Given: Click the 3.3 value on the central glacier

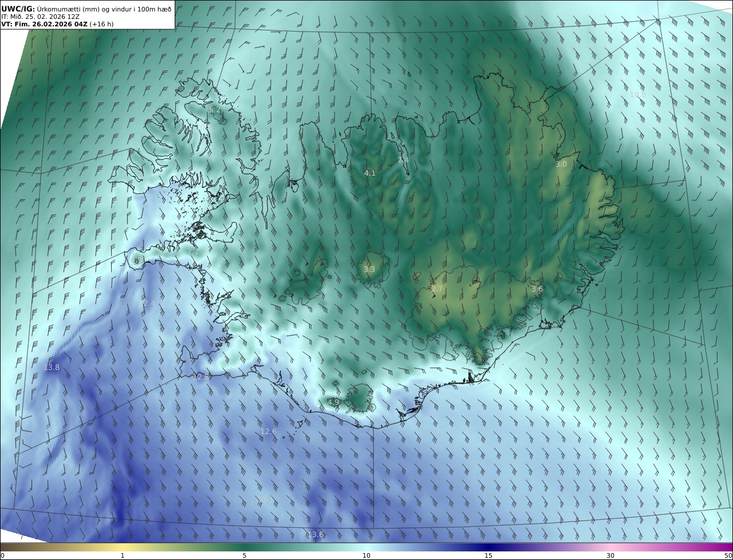Looking at the screenshot, I should point(369,270).
